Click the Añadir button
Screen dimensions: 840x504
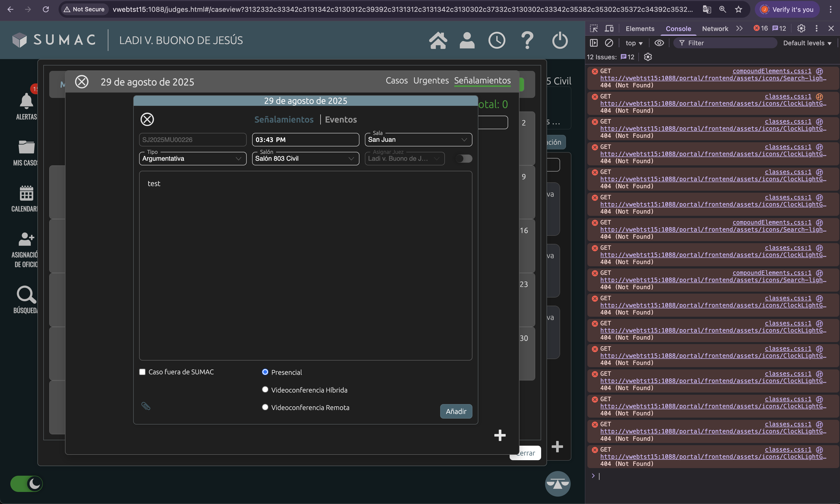click(456, 411)
